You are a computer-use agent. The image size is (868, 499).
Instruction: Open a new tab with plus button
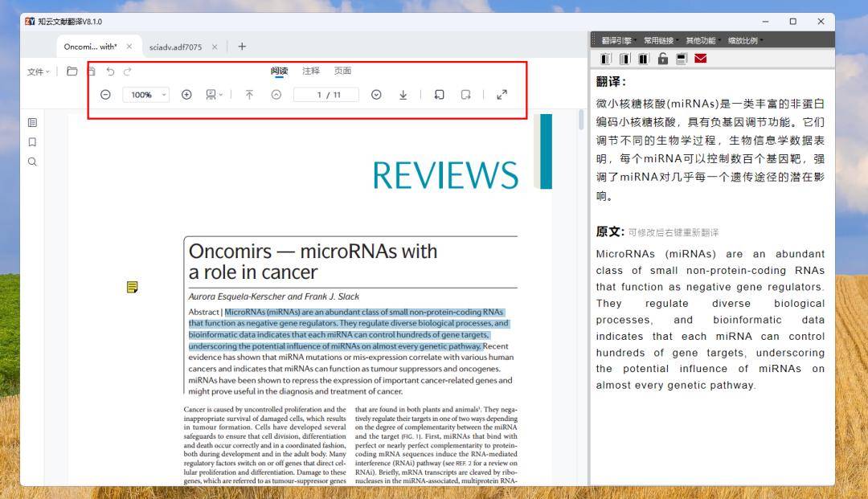242,47
